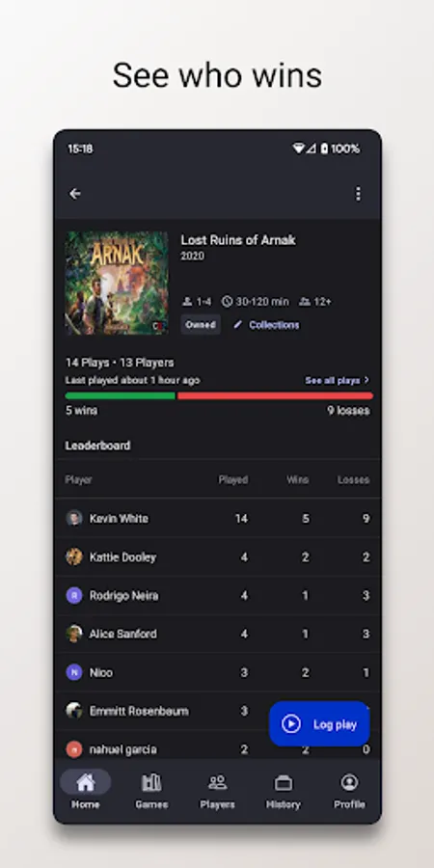Open the Home tab icon
434x868 pixels.
pos(85,782)
